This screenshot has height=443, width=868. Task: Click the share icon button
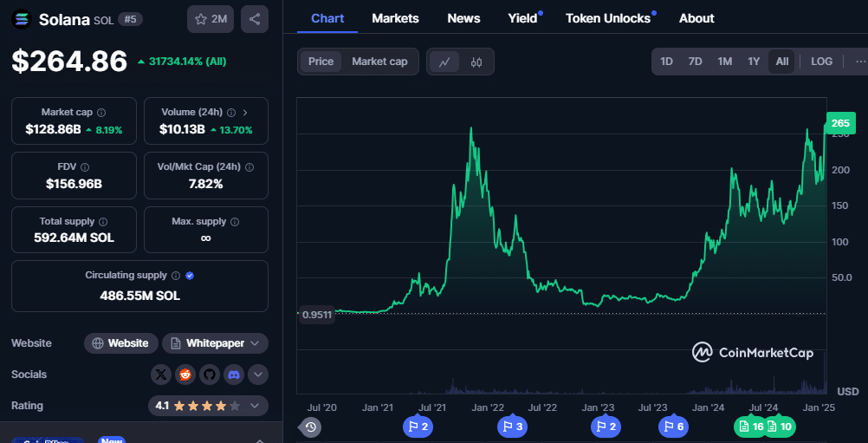coord(255,19)
